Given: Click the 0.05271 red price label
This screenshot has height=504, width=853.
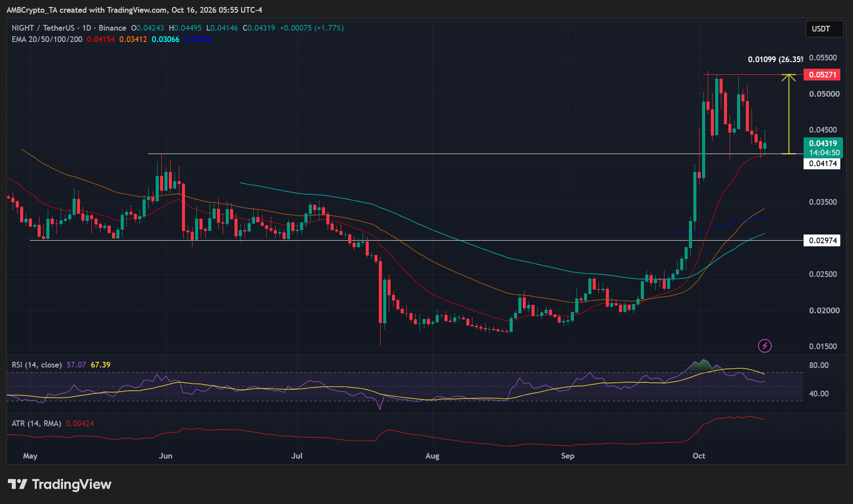Looking at the screenshot, I should 822,75.
